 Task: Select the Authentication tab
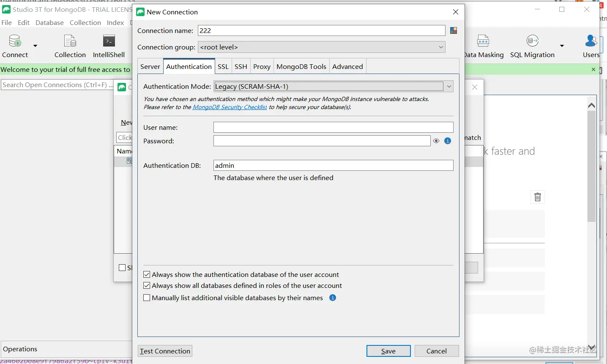189,66
